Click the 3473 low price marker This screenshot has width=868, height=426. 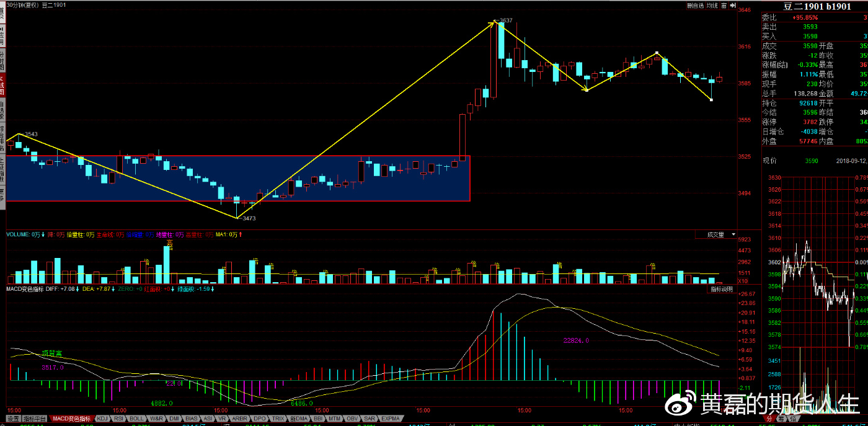tap(249, 218)
